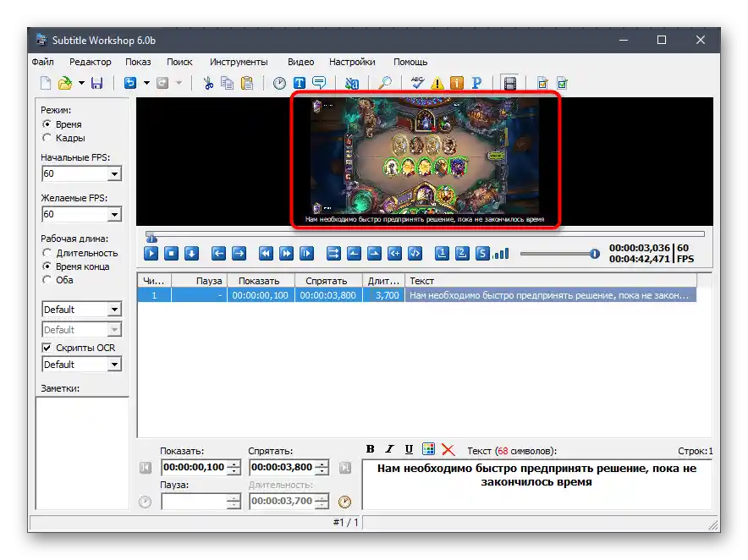Viewport: 748px width, 560px height.
Task: Toggle the film strip video preview icon
Action: 509,83
